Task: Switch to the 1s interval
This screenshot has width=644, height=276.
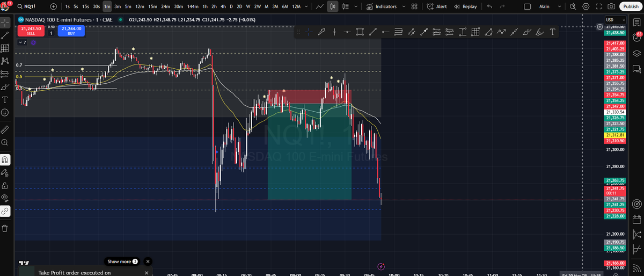Action: [67, 6]
